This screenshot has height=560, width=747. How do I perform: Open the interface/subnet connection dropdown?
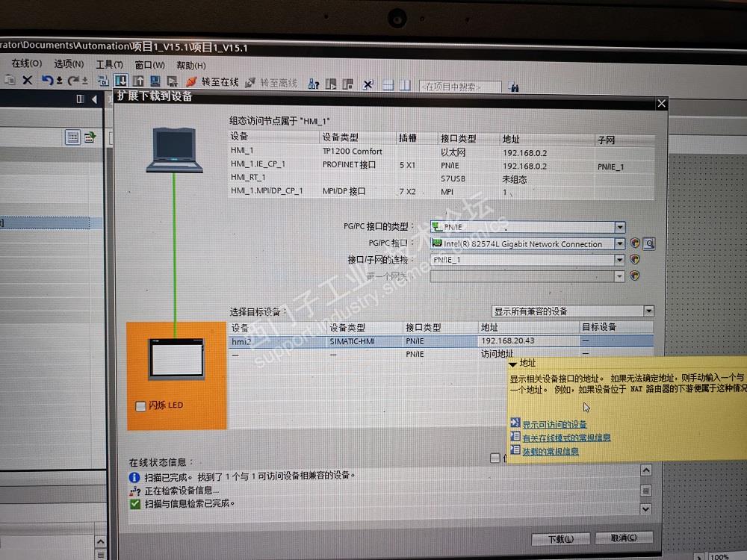pos(619,260)
